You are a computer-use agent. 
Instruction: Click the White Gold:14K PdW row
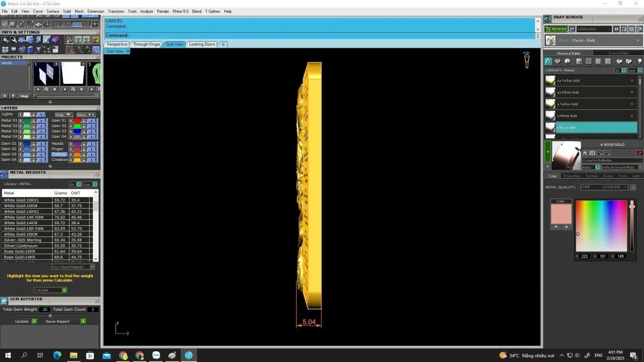pos(47,217)
